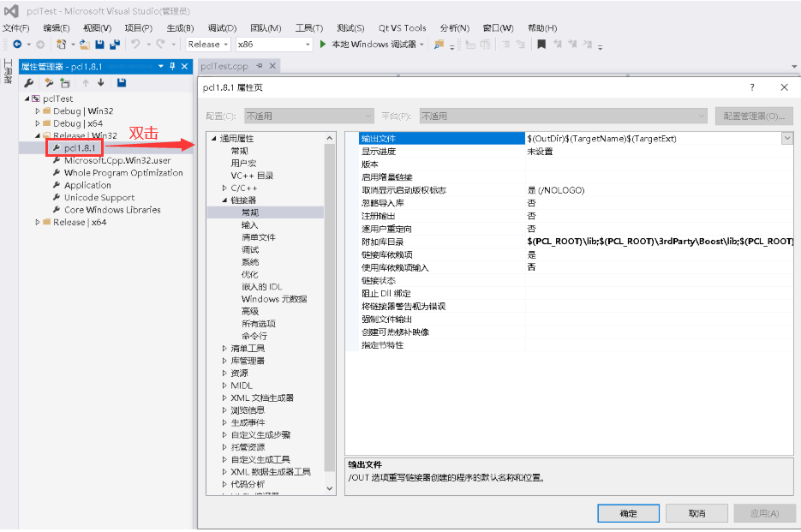Start debugging with the green play icon

click(x=323, y=44)
